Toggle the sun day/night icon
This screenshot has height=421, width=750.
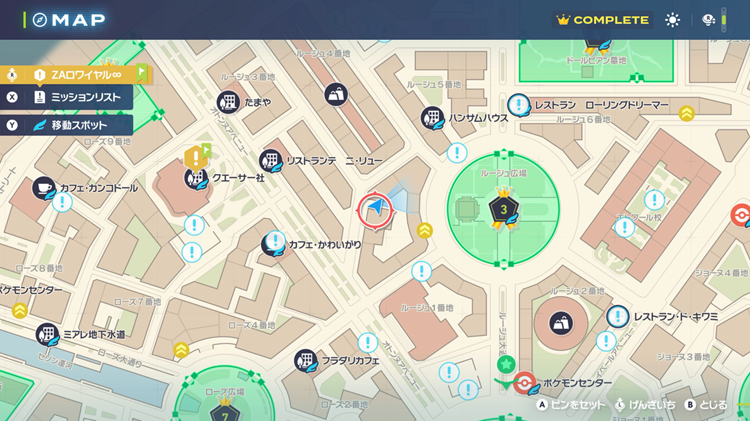tap(673, 20)
